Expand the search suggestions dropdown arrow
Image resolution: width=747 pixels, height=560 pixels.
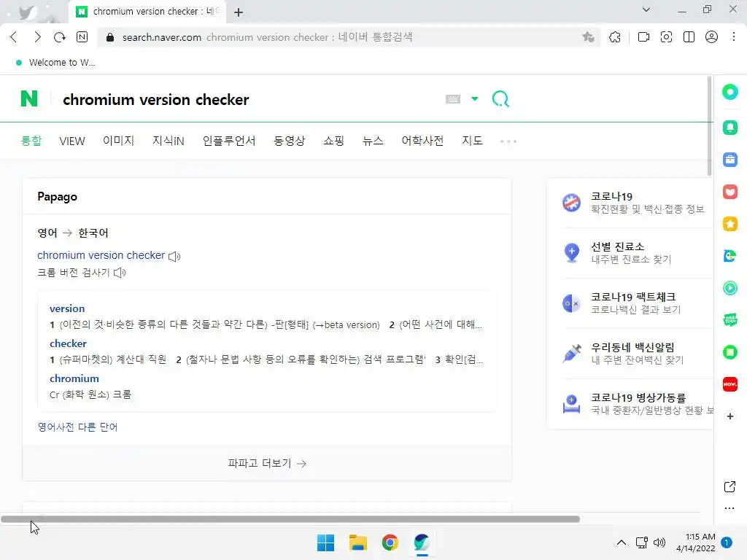pyautogui.click(x=474, y=99)
